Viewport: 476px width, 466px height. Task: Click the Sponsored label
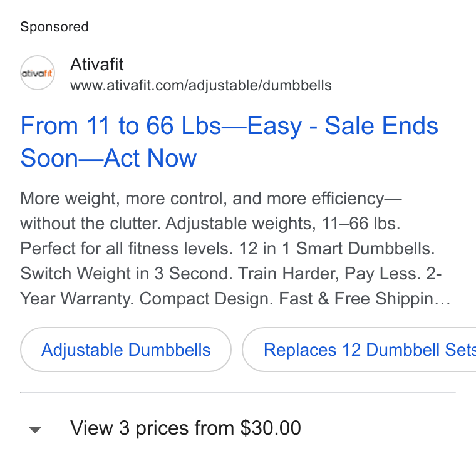[54, 27]
